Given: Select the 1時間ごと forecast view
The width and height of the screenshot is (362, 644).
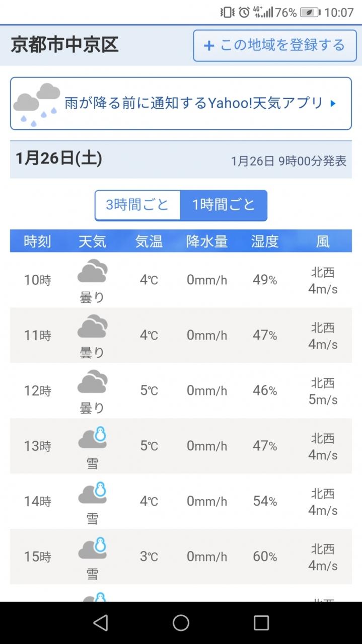Looking at the screenshot, I should pos(224,205).
